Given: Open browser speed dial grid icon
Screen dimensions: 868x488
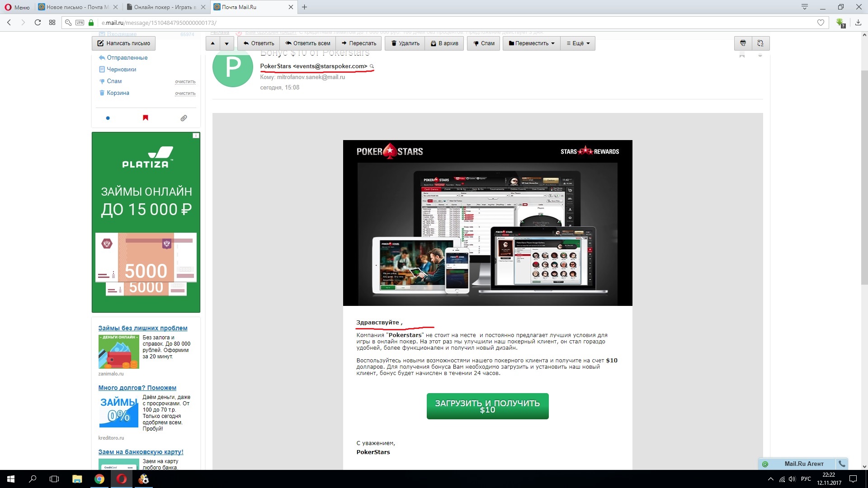Looking at the screenshot, I should 52,23.
